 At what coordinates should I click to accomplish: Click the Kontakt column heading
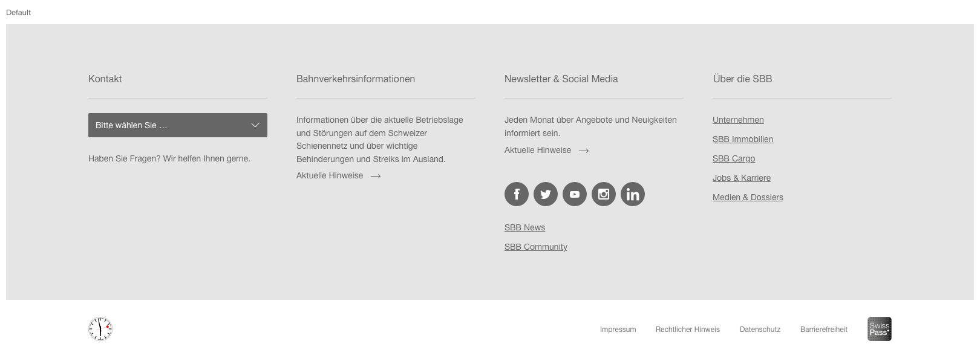[x=105, y=79]
